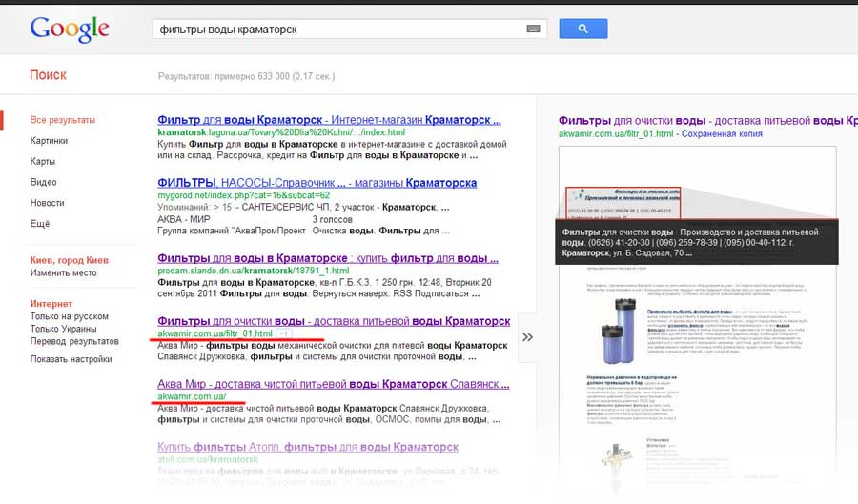This screenshot has height=504, width=858.
Task: Open result Фильтр для воды Краматорск - Интернет-магазин
Action: coord(330,120)
